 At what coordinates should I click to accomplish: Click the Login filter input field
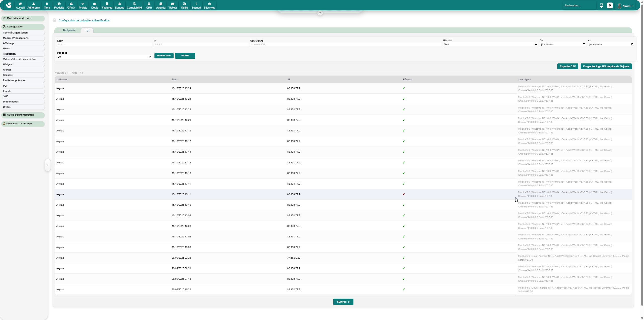coord(104,45)
